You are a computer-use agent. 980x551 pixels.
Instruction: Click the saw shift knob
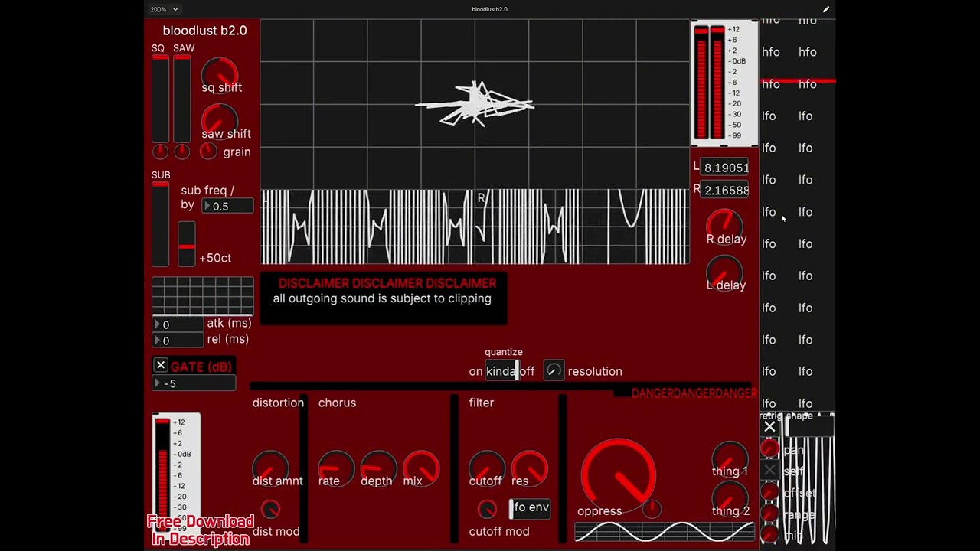pos(220,121)
